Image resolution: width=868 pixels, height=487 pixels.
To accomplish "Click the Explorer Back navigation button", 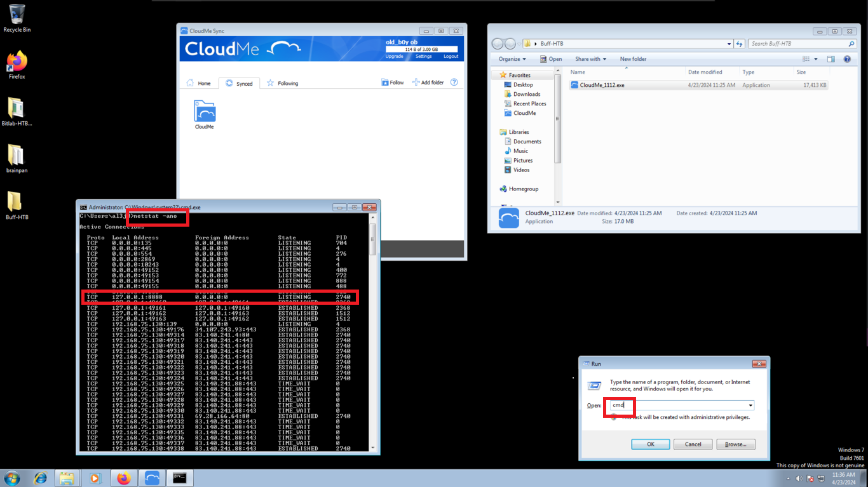I will (x=498, y=44).
